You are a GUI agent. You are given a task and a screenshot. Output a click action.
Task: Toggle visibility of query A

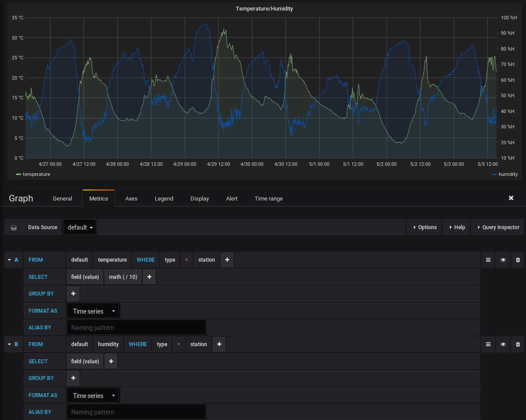point(503,260)
